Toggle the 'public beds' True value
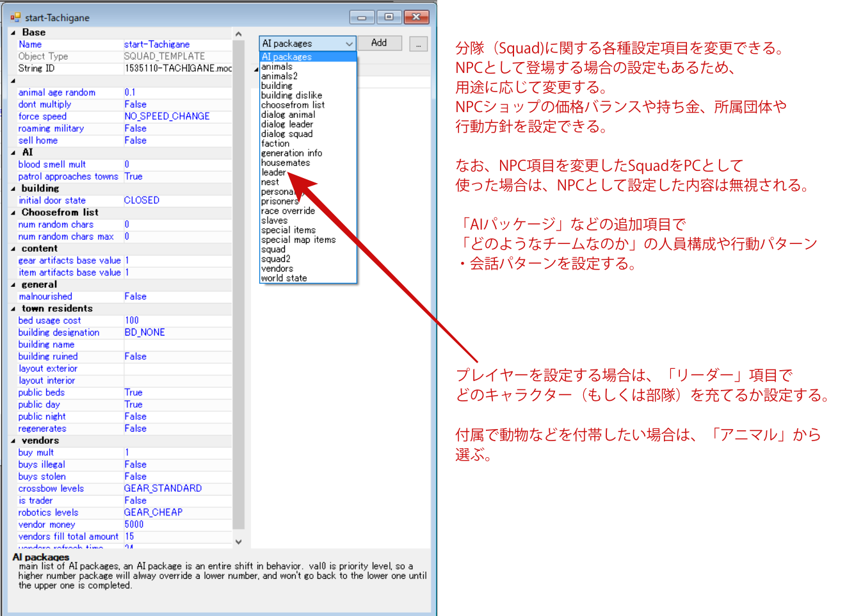 click(x=134, y=393)
